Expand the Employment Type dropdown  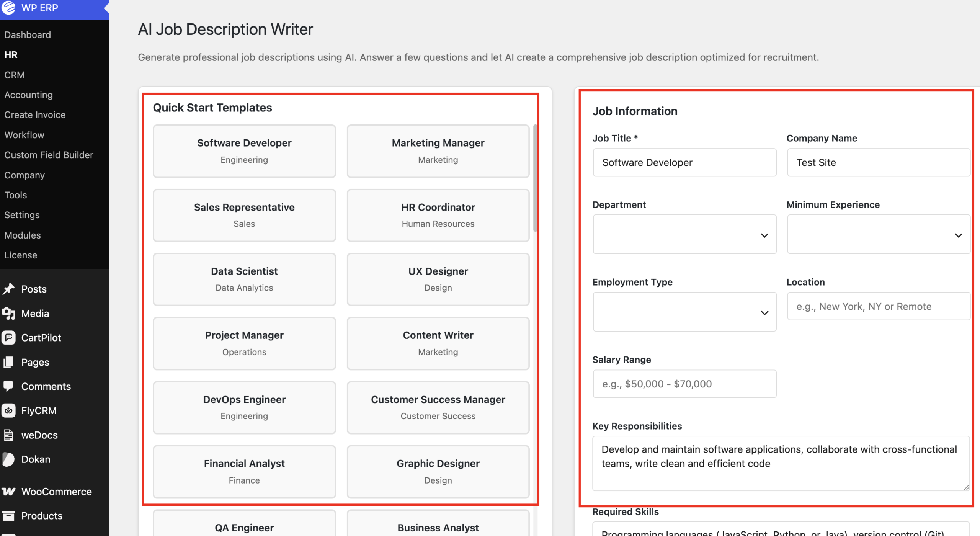684,312
